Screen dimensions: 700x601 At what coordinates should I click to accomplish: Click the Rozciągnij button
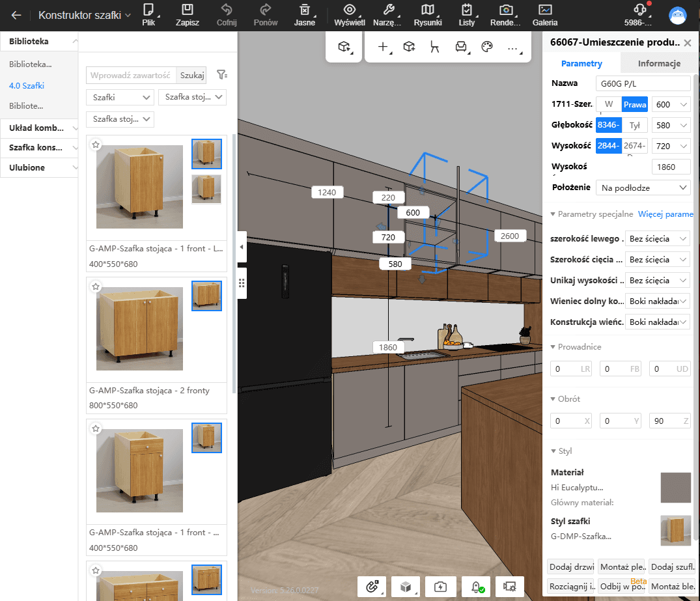click(571, 586)
